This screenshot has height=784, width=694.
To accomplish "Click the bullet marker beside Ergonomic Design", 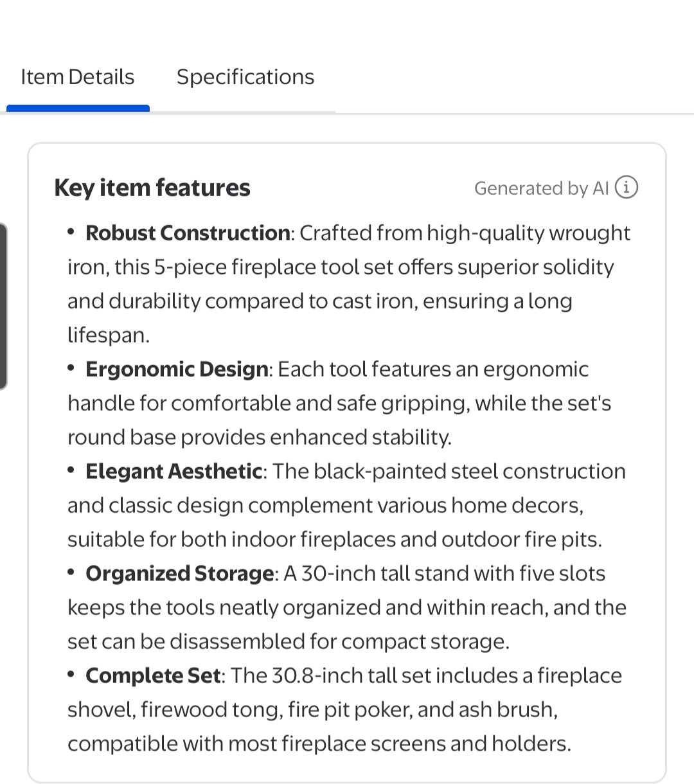I will coord(71,368).
